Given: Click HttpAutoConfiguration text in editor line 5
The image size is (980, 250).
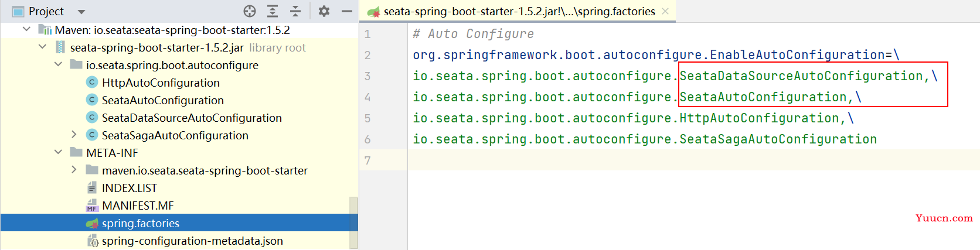Looking at the screenshot, I should tap(759, 118).
